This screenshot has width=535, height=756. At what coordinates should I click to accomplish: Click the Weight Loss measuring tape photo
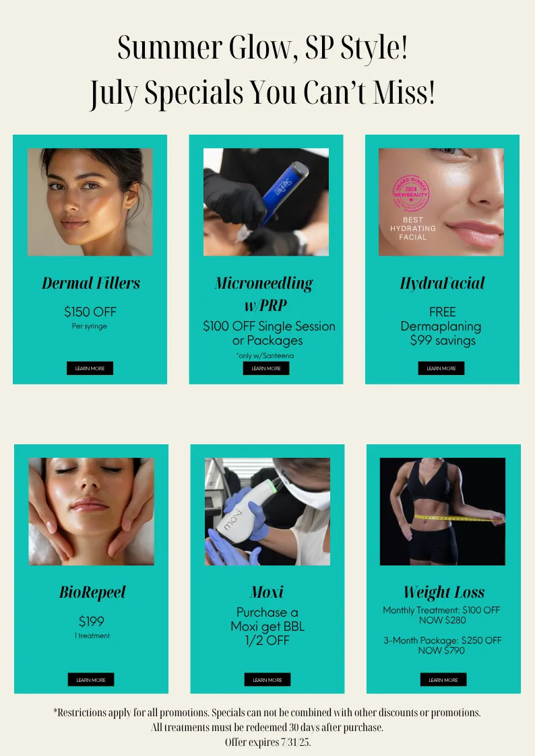[x=443, y=512]
